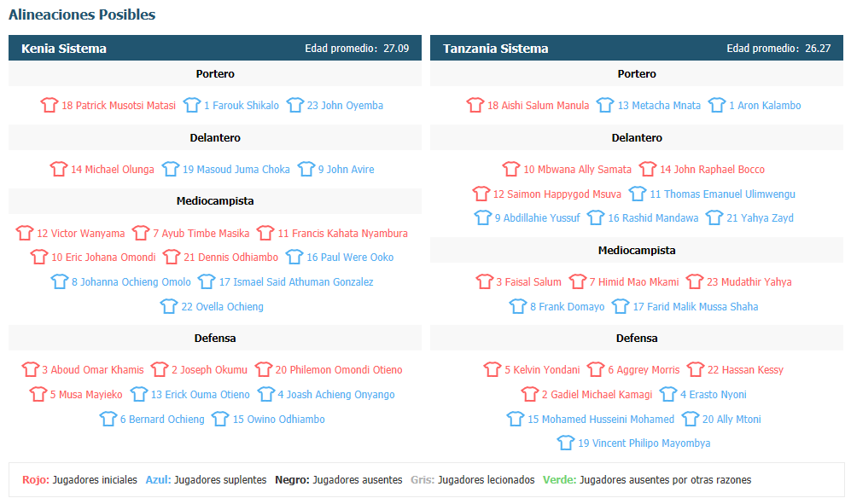Click the red shirt icon beside Victor Wanyama
The height and width of the screenshot is (504, 851).
click(x=25, y=233)
